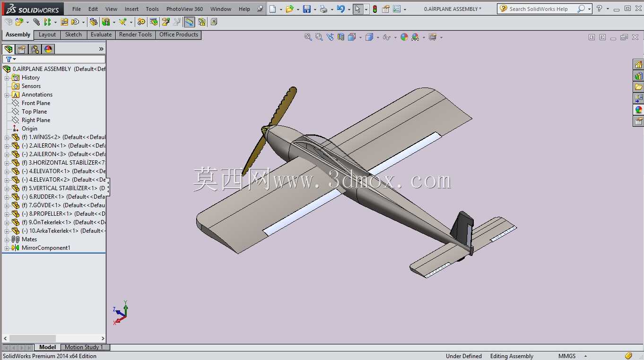This screenshot has width=644, height=360.
Task: Click the Section View icon in view toolbar
Action: click(x=341, y=37)
